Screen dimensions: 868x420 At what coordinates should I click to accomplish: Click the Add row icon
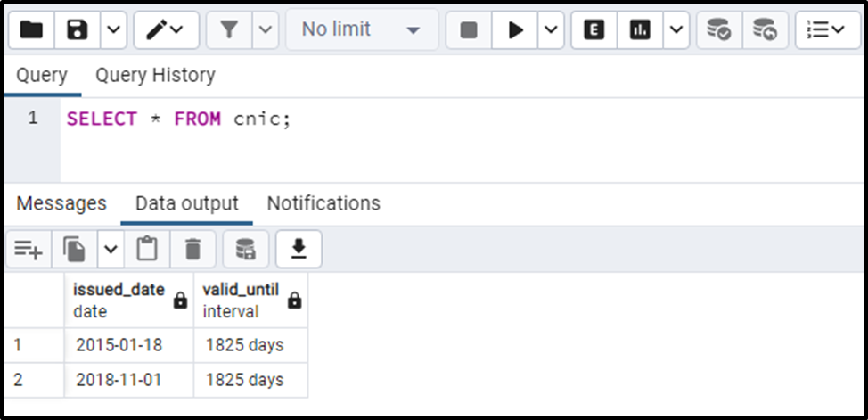click(x=29, y=250)
